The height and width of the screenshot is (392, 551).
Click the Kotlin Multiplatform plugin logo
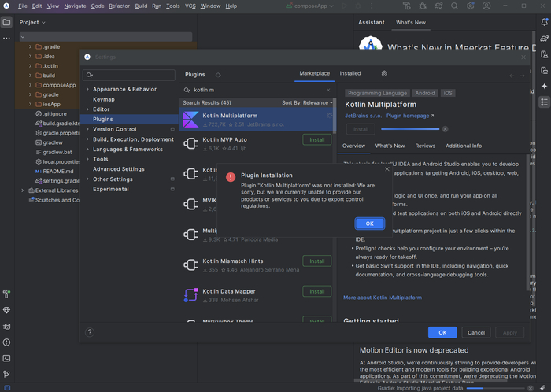190,120
